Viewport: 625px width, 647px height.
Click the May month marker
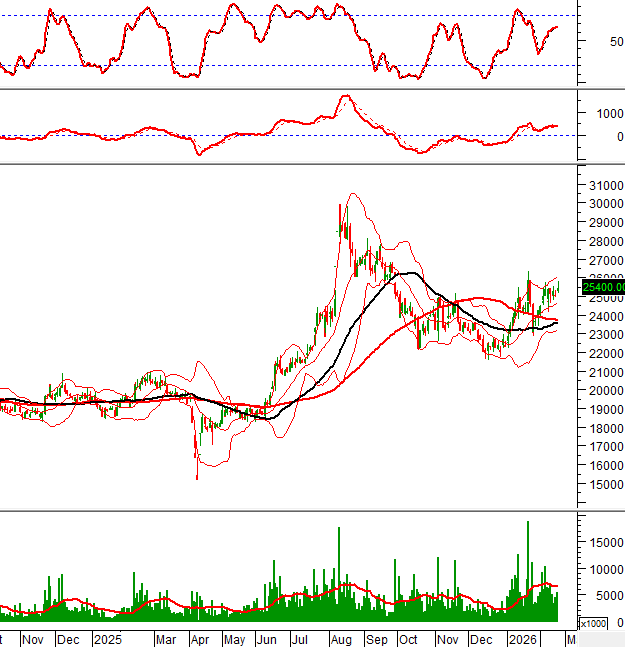click(233, 639)
